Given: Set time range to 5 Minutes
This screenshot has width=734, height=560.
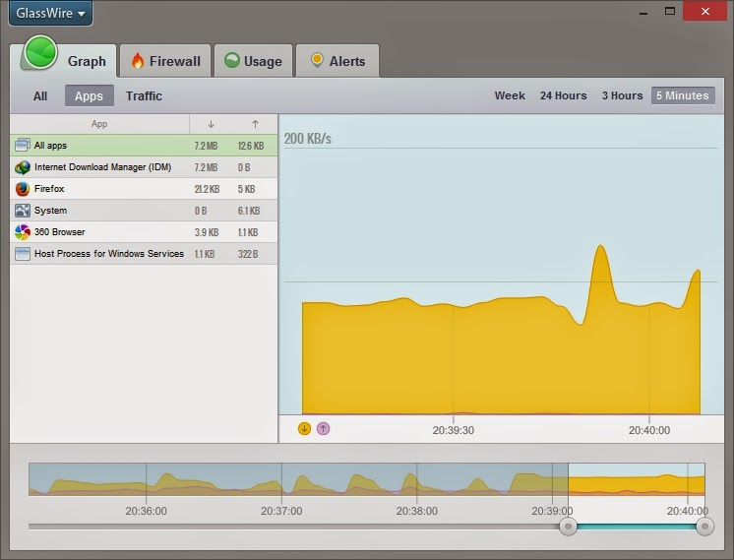Looking at the screenshot, I should click(683, 95).
